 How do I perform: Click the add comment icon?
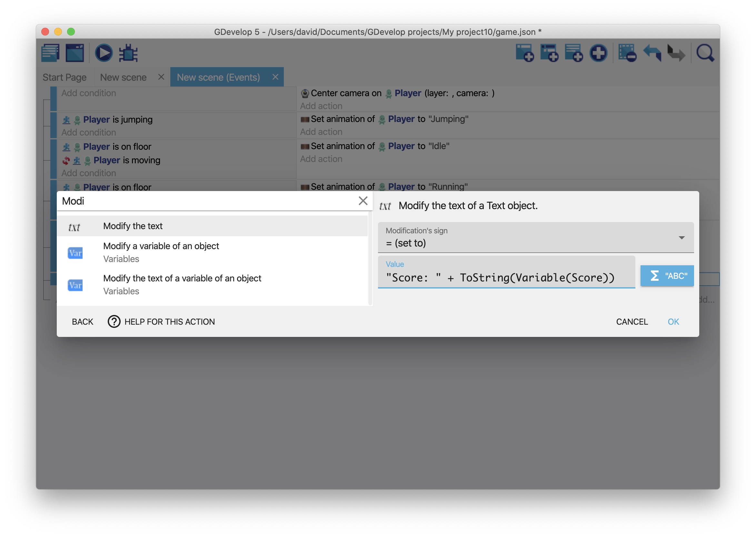pyautogui.click(x=573, y=53)
